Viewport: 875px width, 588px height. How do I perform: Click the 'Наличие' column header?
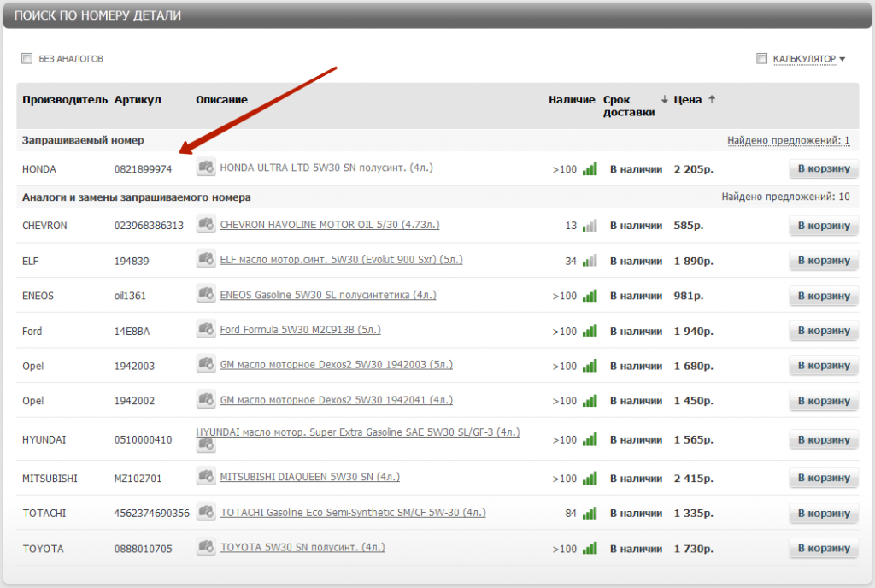(x=572, y=100)
